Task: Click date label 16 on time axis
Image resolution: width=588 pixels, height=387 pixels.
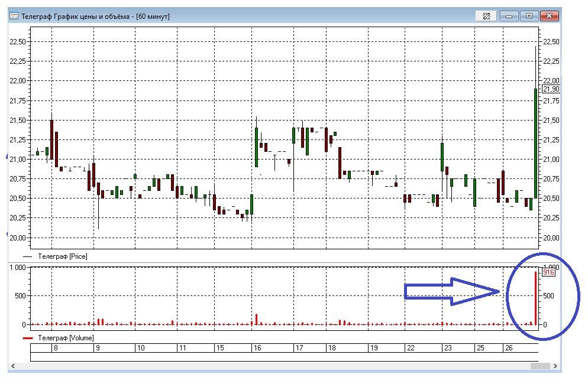Action: (x=257, y=348)
